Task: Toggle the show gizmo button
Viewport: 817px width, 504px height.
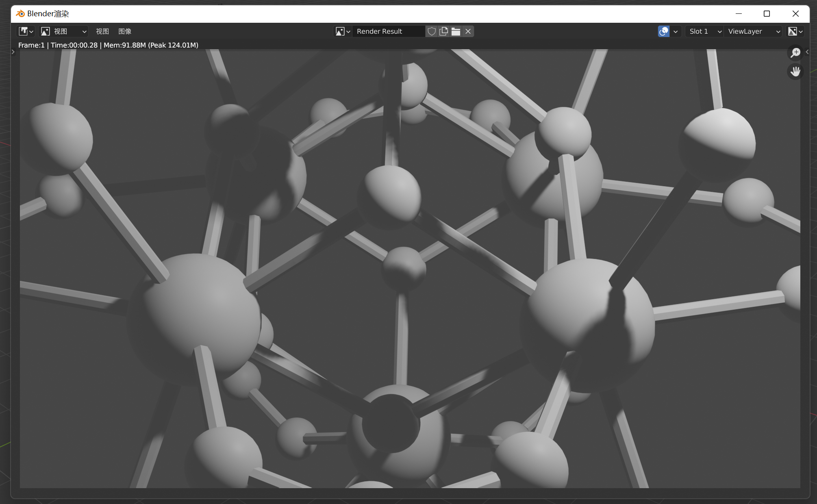Action: 664,31
